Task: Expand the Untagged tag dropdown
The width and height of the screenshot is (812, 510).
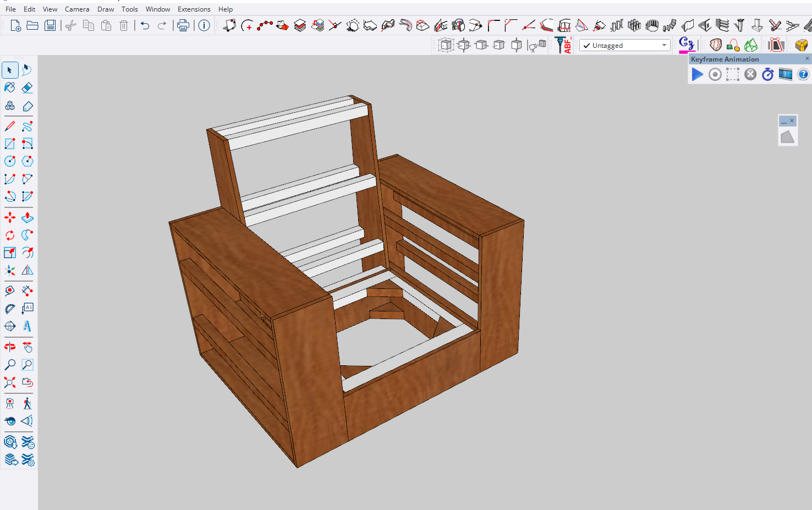Action: point(664,46)
